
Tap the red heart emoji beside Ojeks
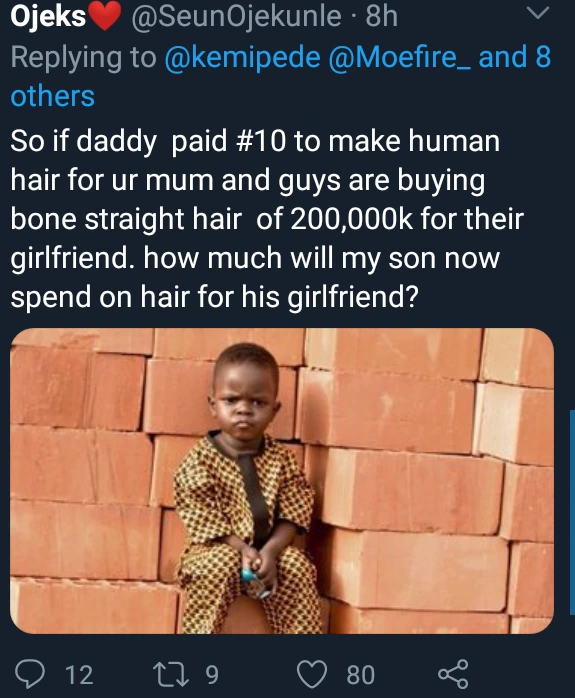104,16
